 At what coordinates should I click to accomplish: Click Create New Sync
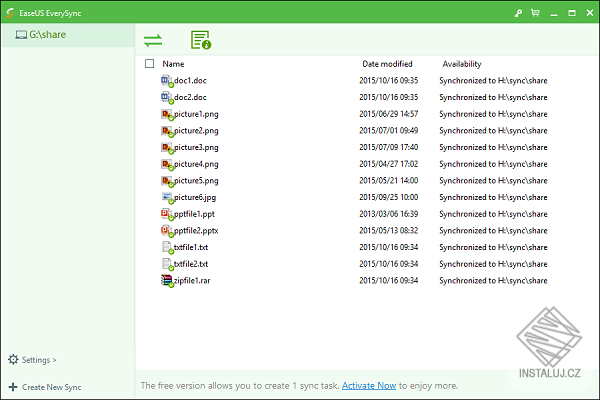coord(52,387)
